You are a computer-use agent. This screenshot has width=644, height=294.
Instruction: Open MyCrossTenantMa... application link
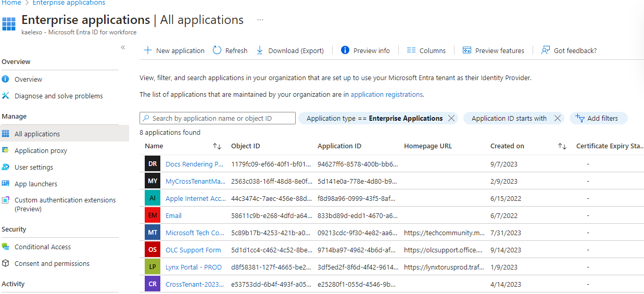pyautogui.click(x=196, y=181)
